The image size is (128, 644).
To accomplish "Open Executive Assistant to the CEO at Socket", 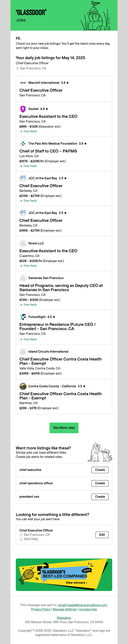I will tap(48, 117).
